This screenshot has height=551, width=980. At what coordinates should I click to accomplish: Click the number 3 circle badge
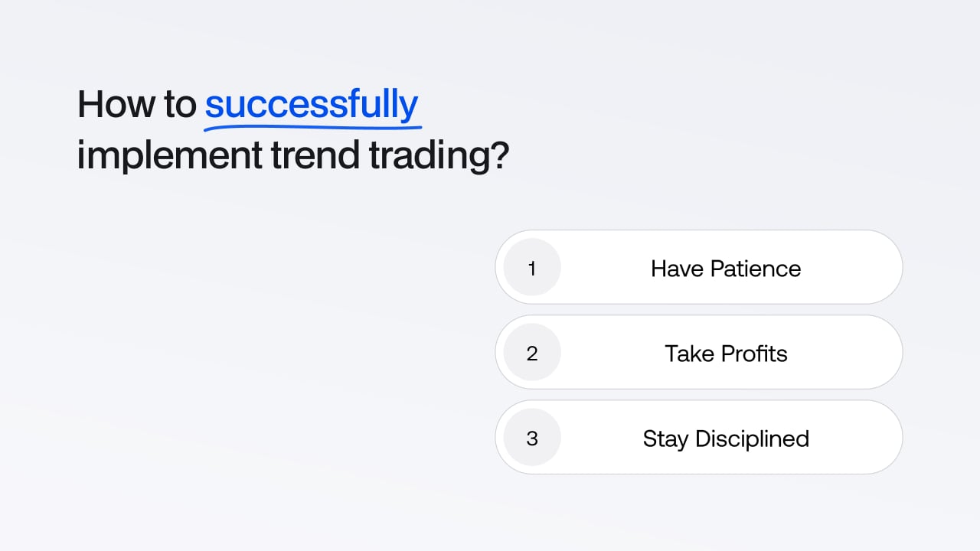(x=532, y=438)
